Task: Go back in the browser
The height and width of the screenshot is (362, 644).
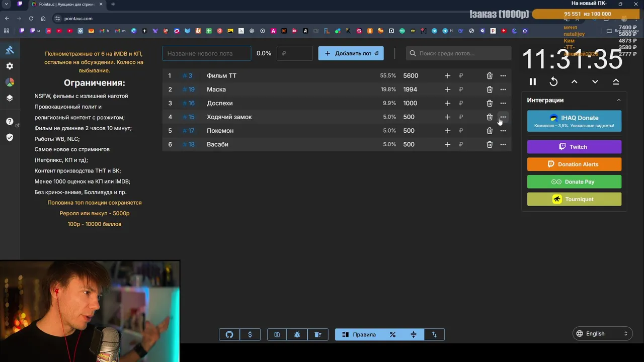Action: pyautogui.click(x=7, y=19)
